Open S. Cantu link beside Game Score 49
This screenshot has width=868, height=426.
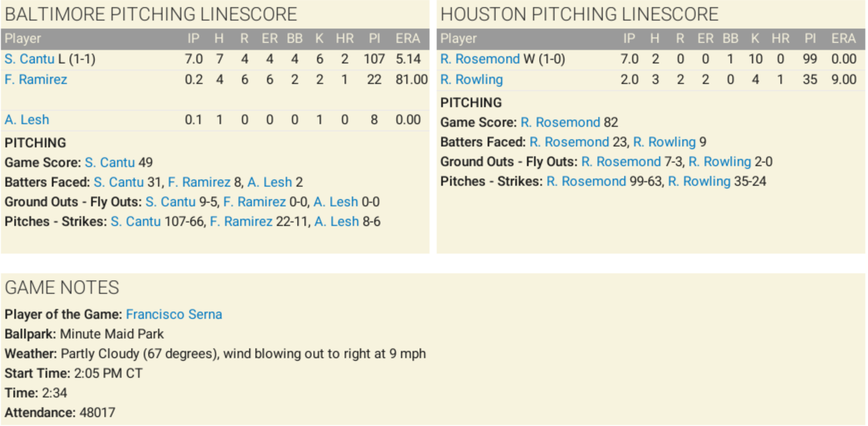click(110, 163)
